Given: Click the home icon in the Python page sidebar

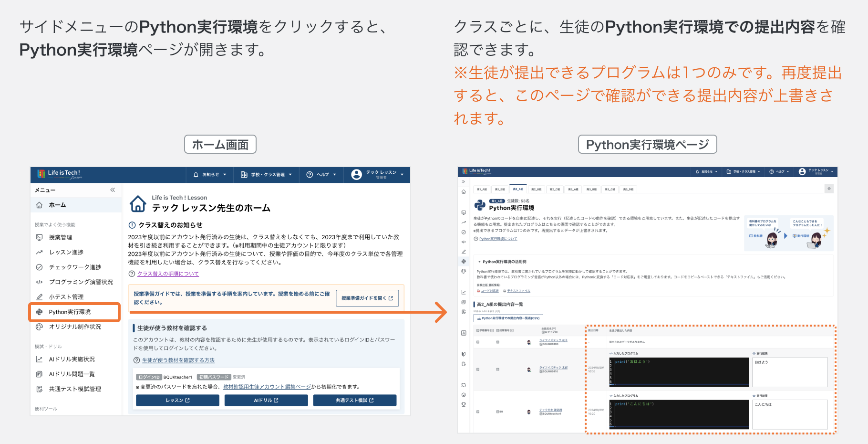Looking at the screenshot, I should tap(464, 191).
